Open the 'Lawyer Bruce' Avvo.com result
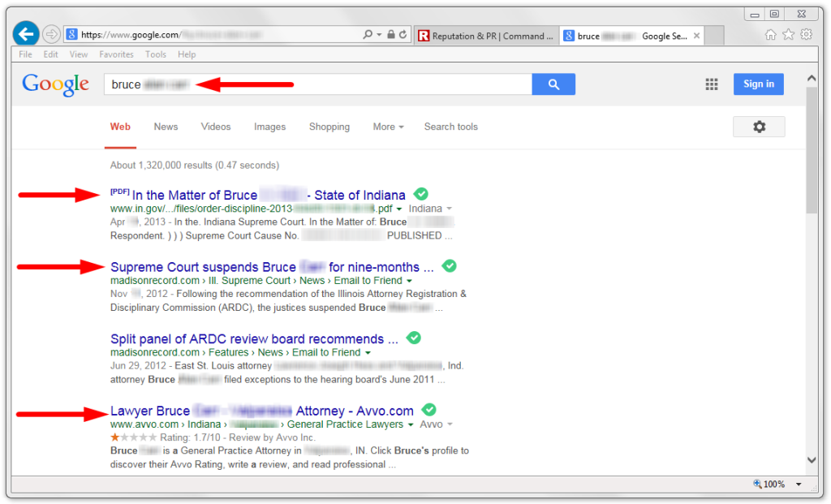 (262, 411)
